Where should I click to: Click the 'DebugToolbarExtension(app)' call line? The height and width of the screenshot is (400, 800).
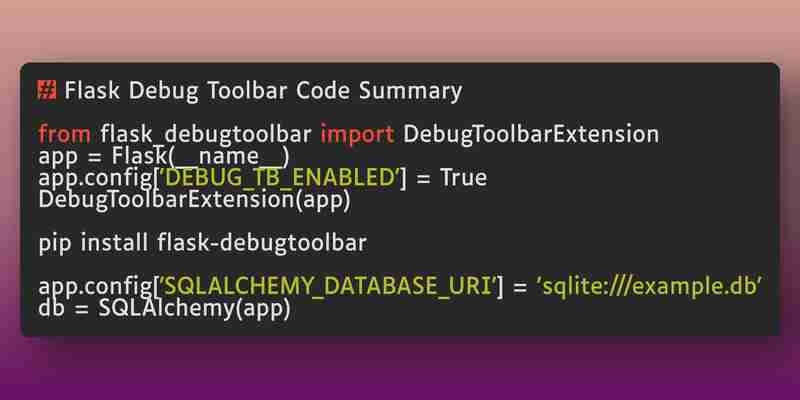195,199
